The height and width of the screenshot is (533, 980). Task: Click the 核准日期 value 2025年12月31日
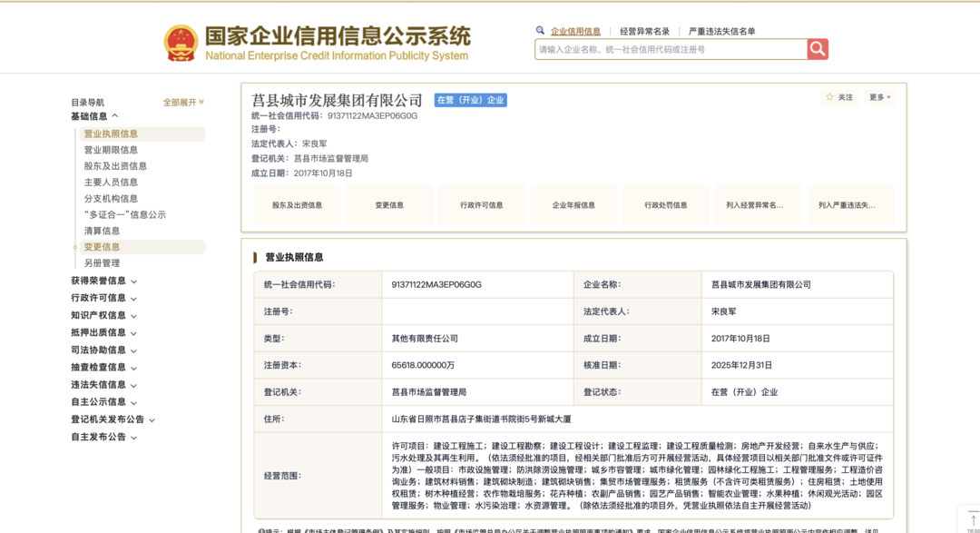[x=742, y=365]
